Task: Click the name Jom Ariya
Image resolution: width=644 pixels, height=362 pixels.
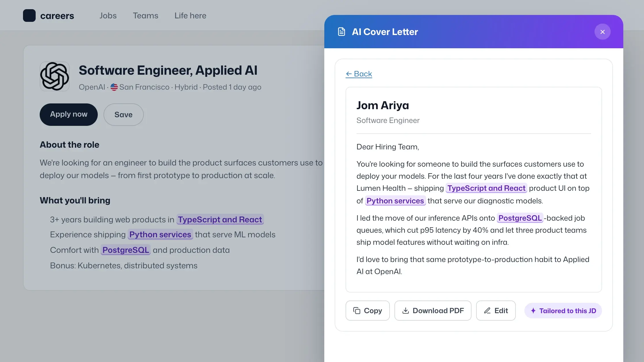Action: (383, 105)
